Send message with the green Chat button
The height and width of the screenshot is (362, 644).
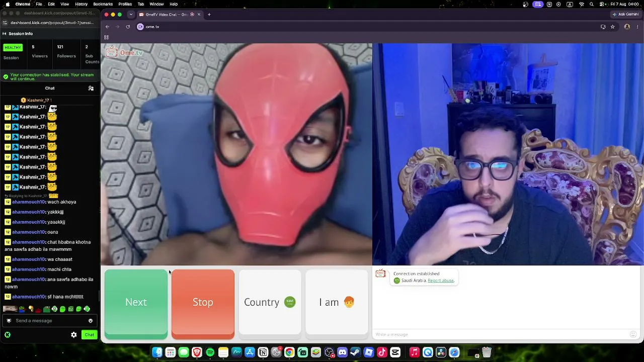click(89, 335)
